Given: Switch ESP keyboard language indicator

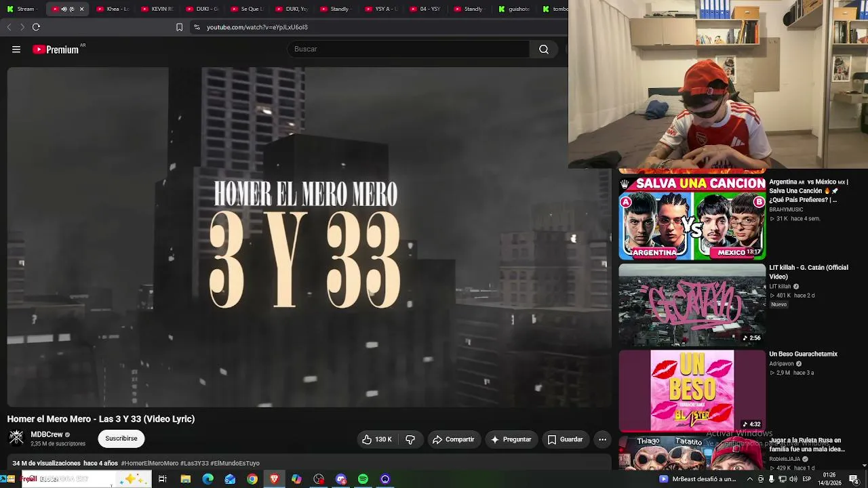Looking at the screenshot, I should click(807, 479).
